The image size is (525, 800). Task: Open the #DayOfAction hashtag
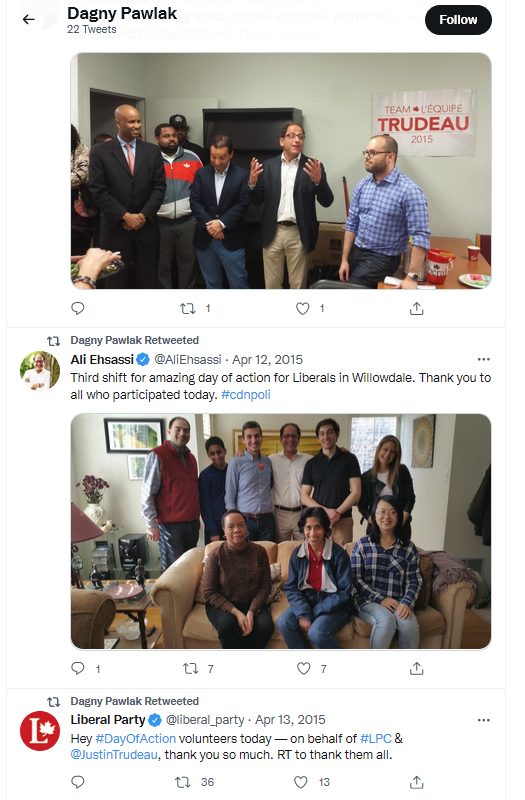click(x=136, y=738)
